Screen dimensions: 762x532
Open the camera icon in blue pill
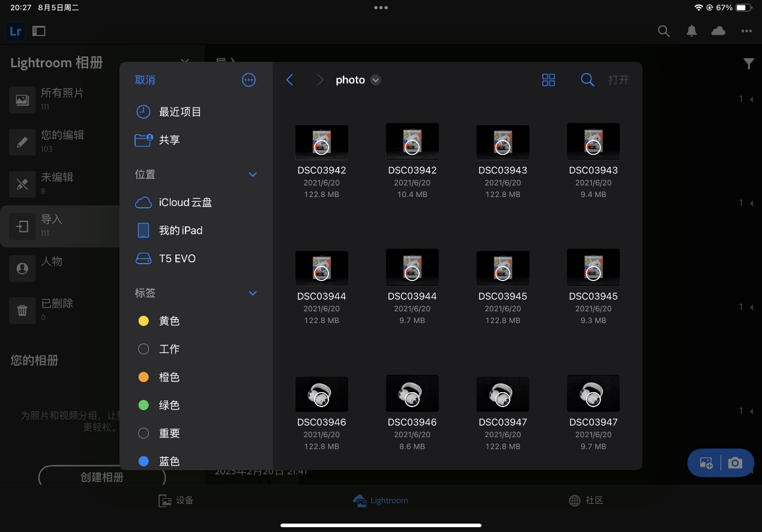[735, 463]
